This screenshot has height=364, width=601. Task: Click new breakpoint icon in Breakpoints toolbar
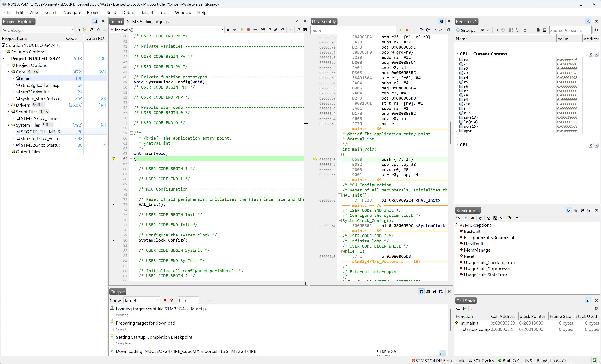point(458,218)
